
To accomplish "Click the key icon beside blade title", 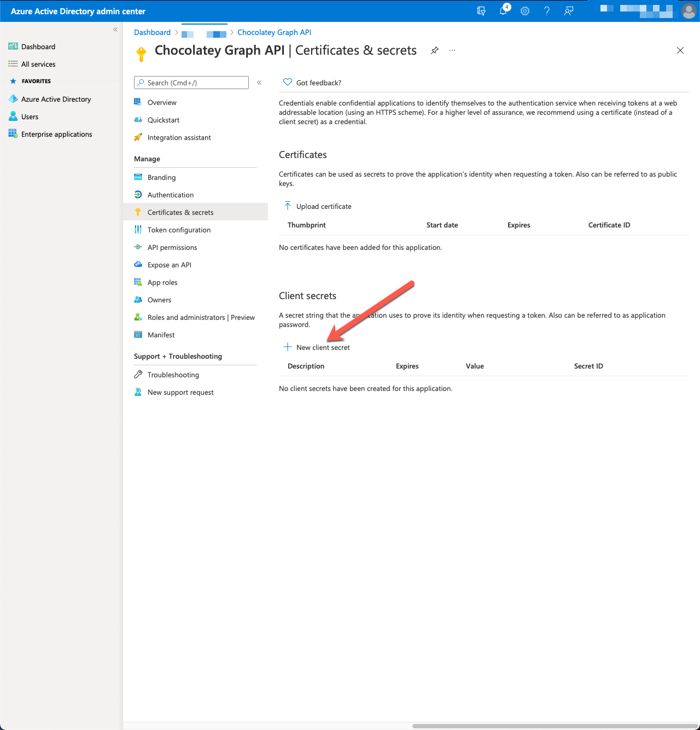I will tap(141, 54).
